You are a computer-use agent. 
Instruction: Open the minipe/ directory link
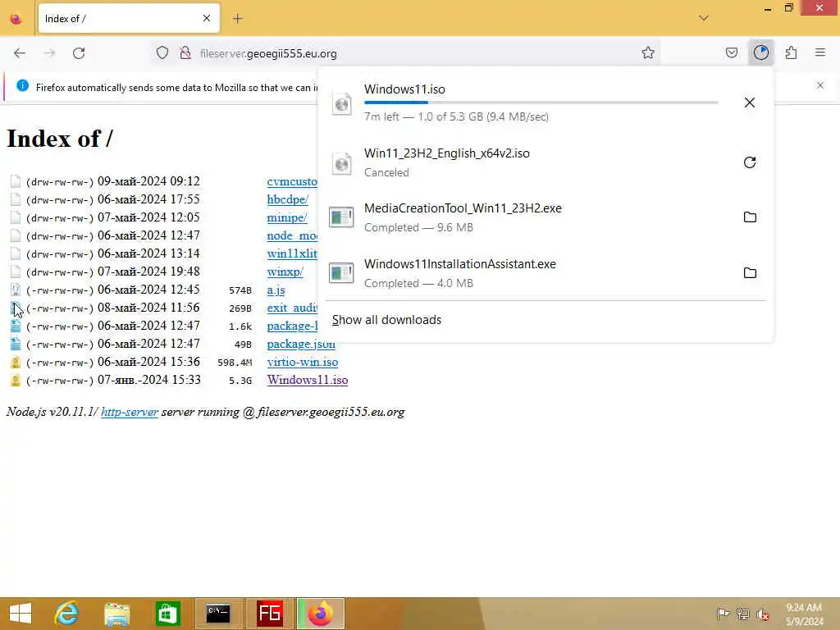(287, 217)
